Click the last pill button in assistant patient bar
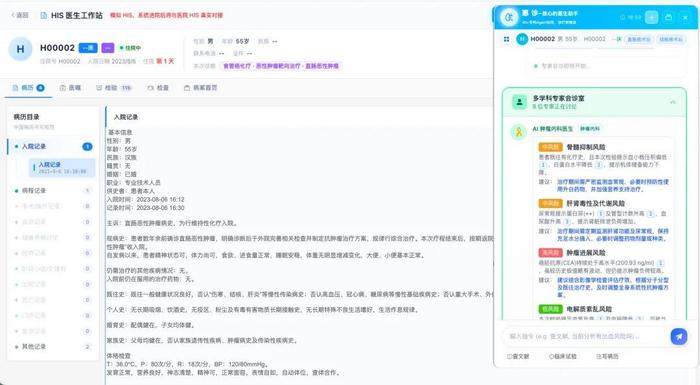This screenshot has width=700, height=385. [x=671, y=39]
